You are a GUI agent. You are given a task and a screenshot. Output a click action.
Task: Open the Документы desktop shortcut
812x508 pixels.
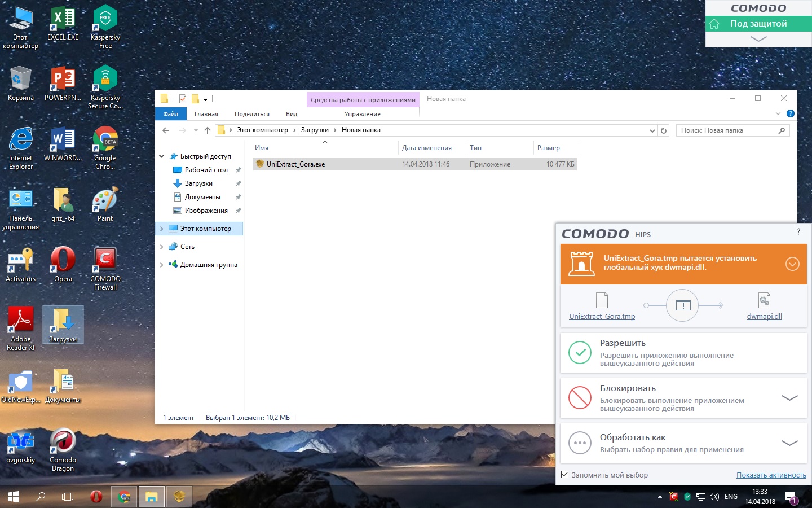click(x=63, y=386)
